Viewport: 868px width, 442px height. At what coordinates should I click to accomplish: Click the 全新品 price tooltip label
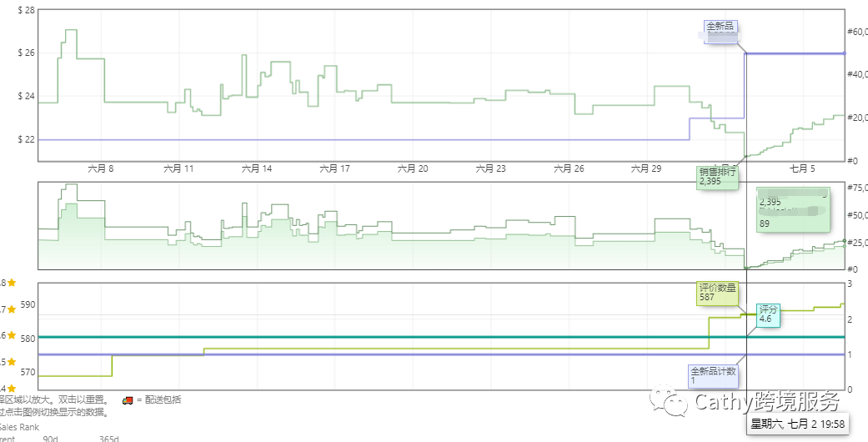pyautogui.click(x=721, y=33)
